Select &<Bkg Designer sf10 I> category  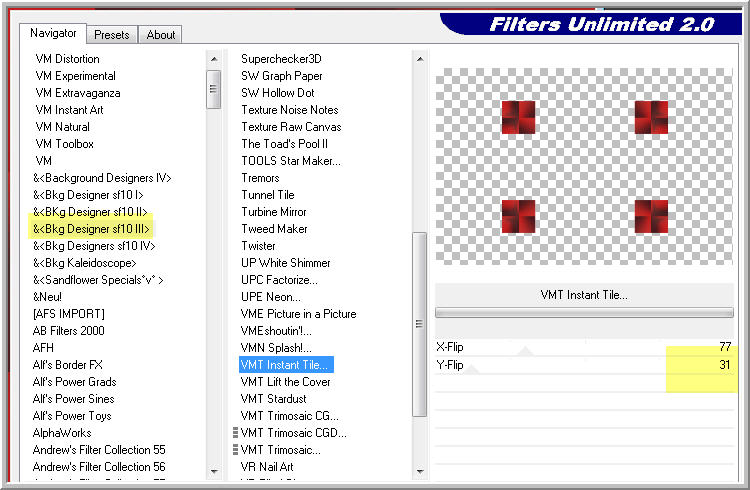coord(88,195)
